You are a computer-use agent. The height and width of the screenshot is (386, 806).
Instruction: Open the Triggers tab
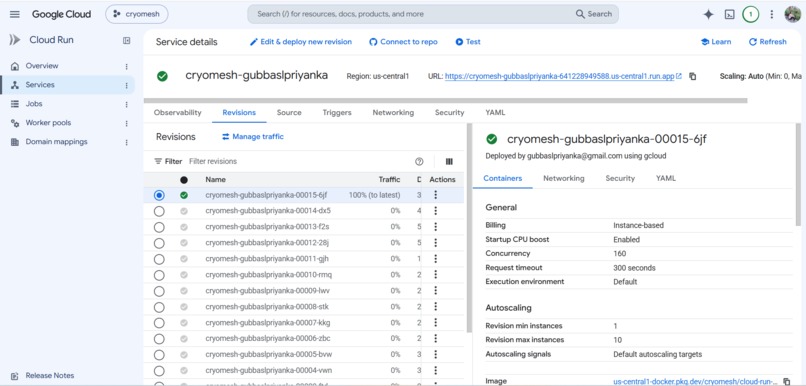tap(337, 113)
